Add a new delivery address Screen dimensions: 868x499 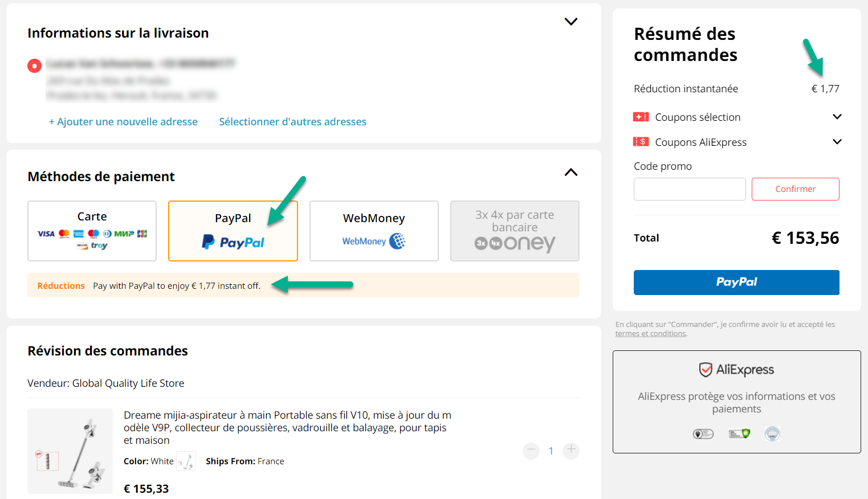tap(123, 122)
